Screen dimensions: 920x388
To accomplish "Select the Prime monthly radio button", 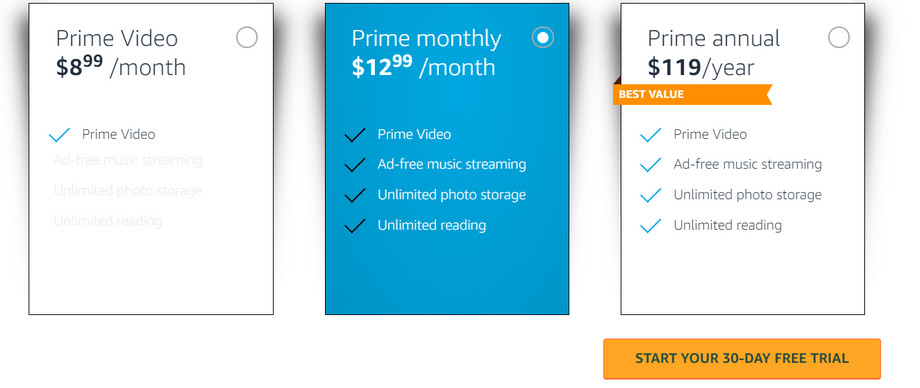I will (x=542, y=38).
